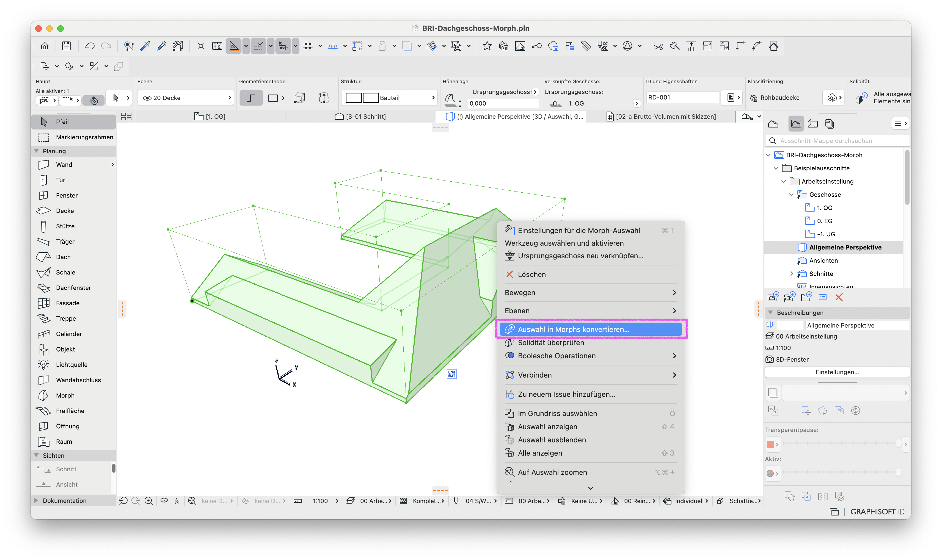
Task: Collapse the Sichten toolbox group
Action: [x=36, y=456]
